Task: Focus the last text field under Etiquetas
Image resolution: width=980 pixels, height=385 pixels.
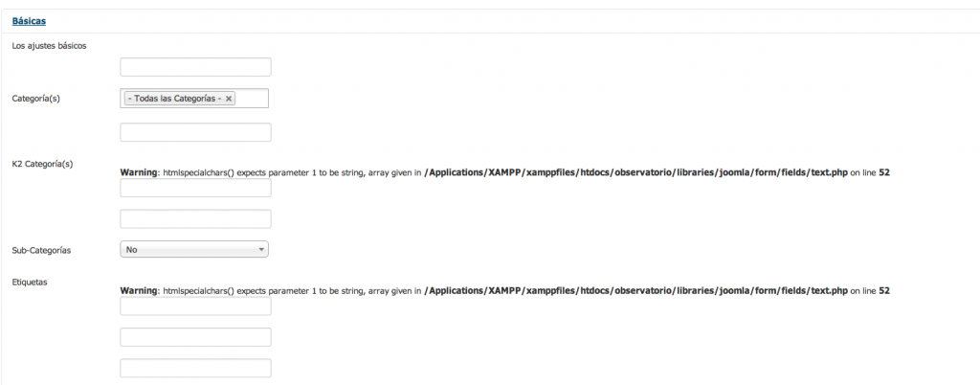Action: coord(195,368)
